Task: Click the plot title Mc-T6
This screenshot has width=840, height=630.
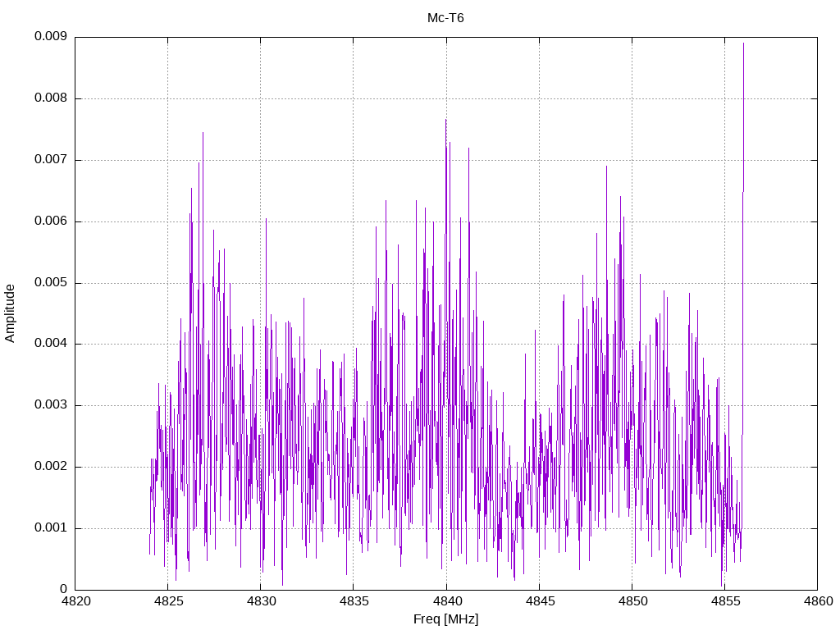Action: [445, 18]
